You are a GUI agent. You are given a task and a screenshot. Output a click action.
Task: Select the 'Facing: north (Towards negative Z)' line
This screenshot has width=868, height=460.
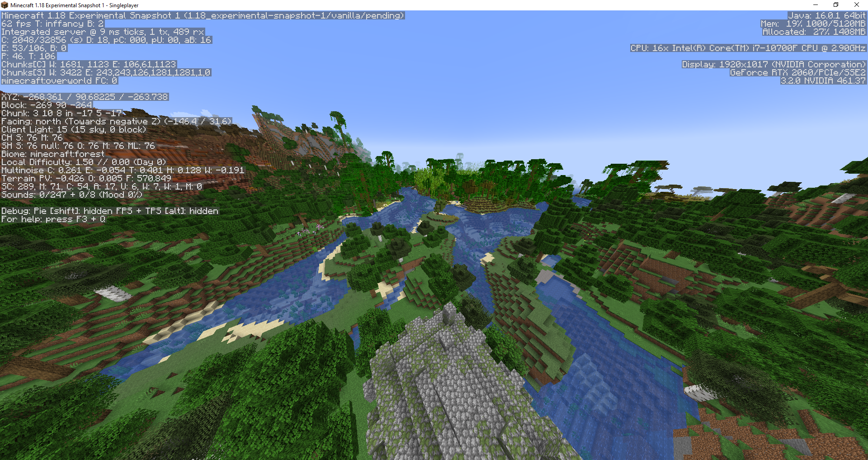(x=117, y=122)
